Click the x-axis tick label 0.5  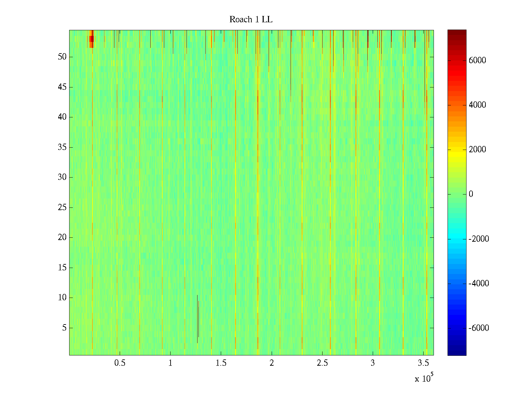[120, 363]
